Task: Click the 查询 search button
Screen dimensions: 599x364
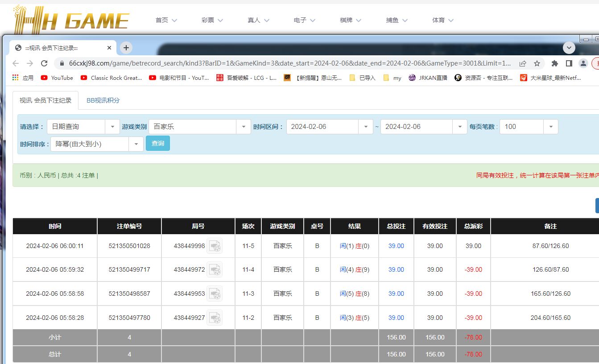Action: click(x=158, y=144)
